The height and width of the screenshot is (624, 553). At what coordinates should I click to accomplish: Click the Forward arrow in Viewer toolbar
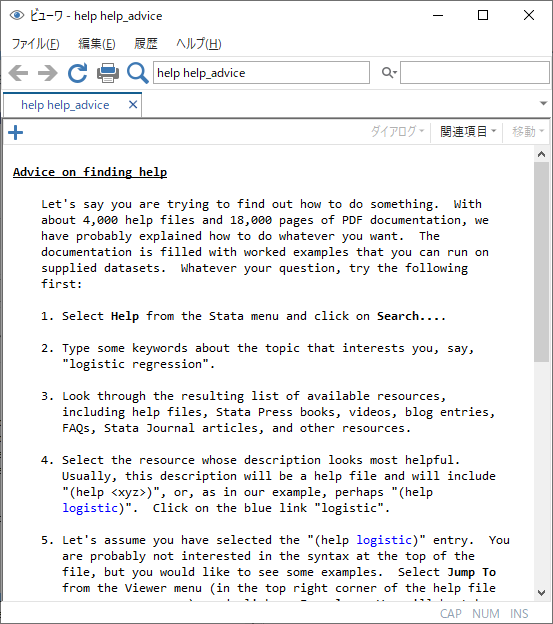(x=48, y=73)
